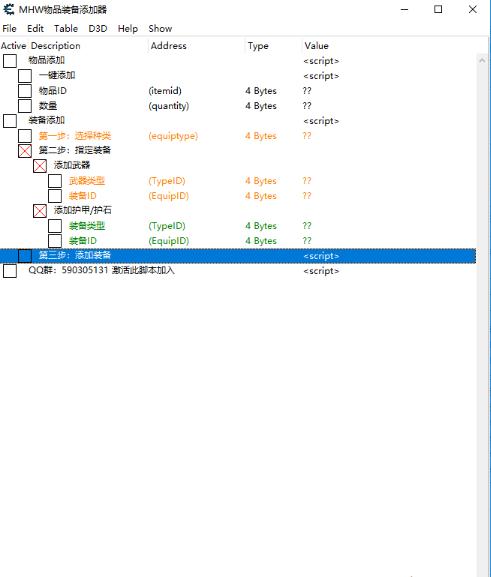Collapse the 添加护甲/护石 group via its crossed box
The height and width of the screenshot is (577, 491).
[40, 211]
